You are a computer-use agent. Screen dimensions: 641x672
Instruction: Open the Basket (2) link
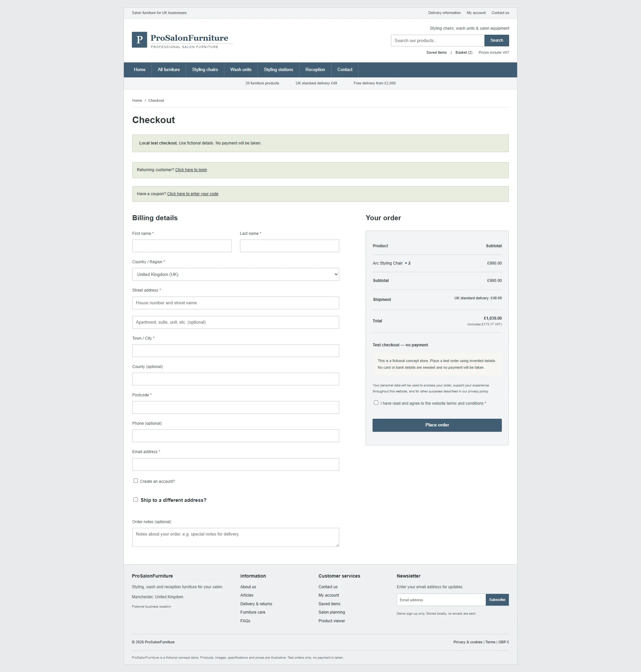click(464, 53)
